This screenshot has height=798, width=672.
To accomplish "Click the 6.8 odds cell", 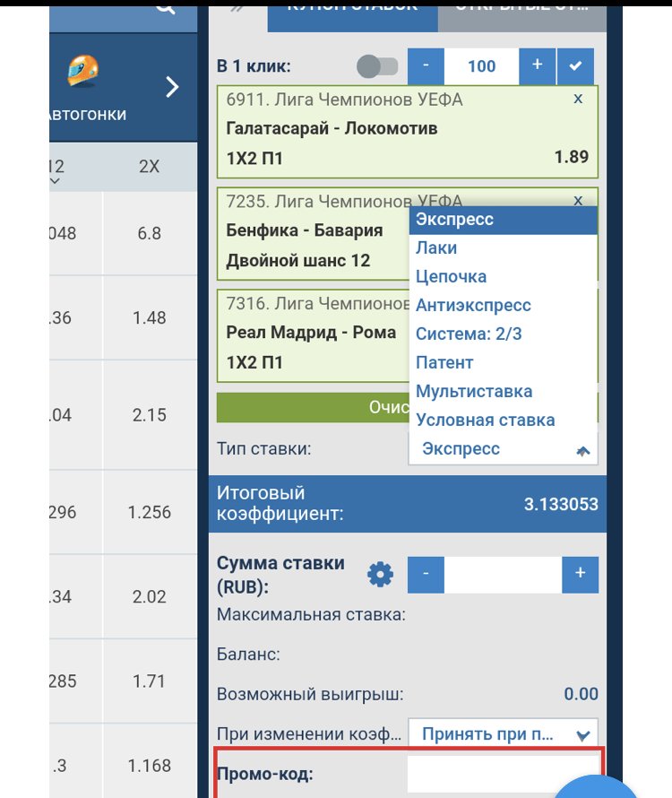I will point(150,233).
